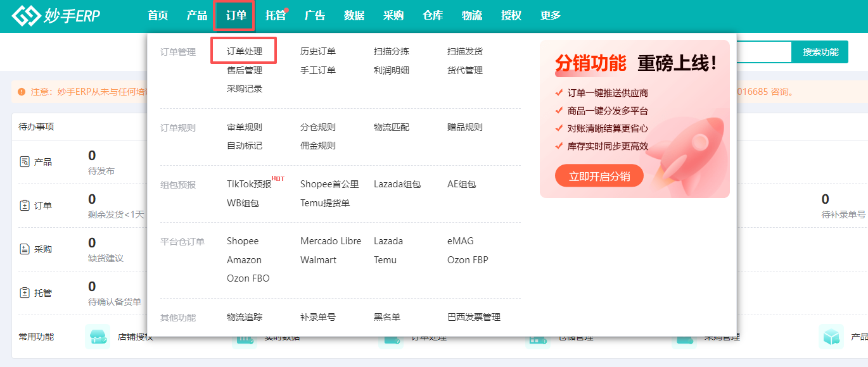Click the 搜索功能 button

pyautogui.click(x=820, y=52)
